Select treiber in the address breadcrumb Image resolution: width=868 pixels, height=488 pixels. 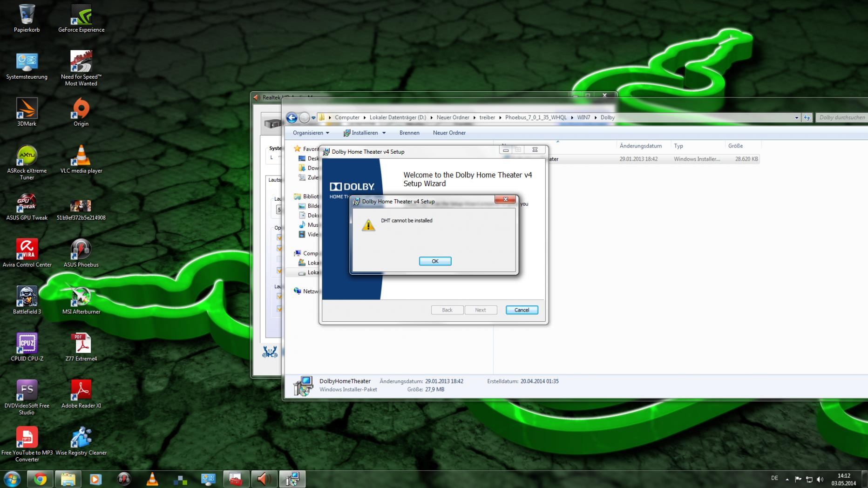487,117
